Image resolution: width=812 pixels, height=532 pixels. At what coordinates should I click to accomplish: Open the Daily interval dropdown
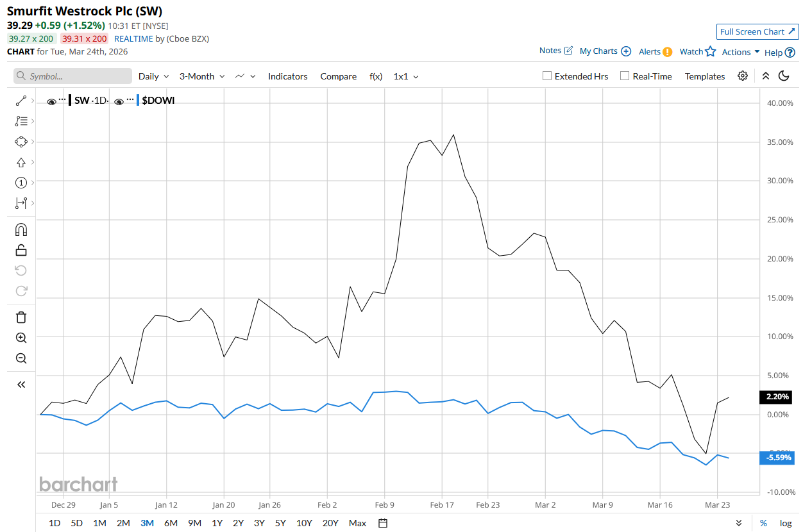154,76
